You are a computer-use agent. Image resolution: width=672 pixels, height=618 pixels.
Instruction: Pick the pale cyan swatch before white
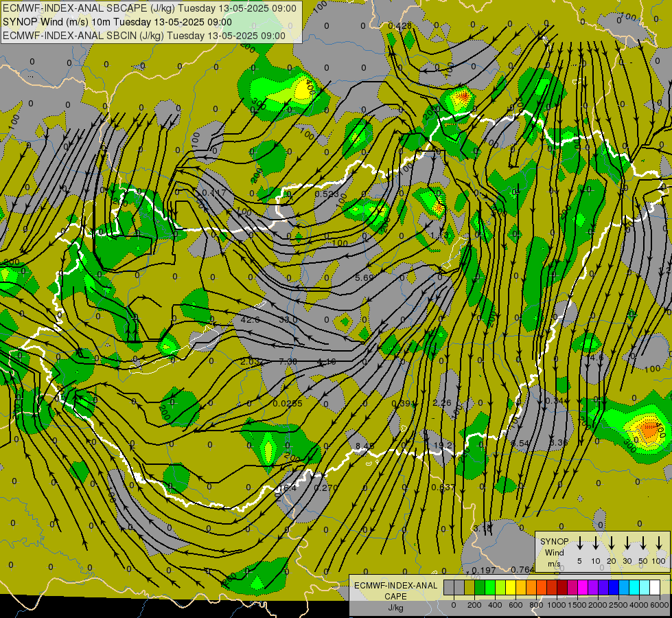coord(645,587)
